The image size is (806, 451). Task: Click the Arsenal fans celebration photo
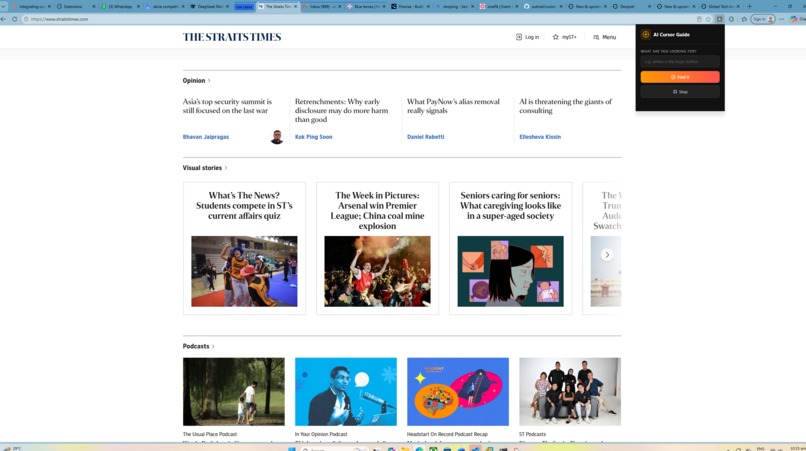[x=377, y=272]
